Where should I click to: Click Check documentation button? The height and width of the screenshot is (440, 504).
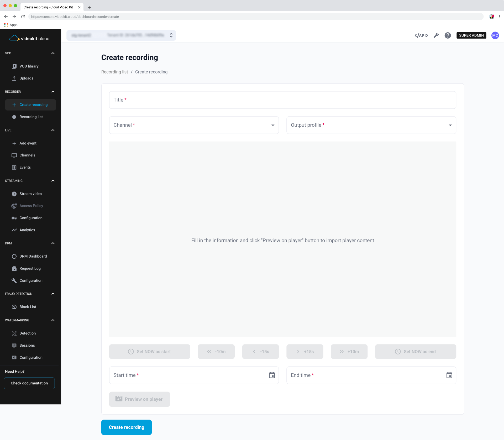[x=29, y=383]
